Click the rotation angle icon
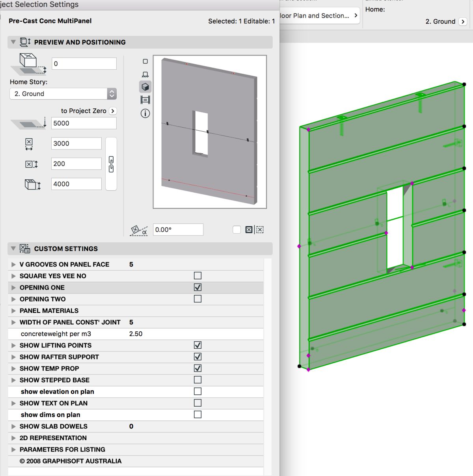 click(x=139, y=230)
